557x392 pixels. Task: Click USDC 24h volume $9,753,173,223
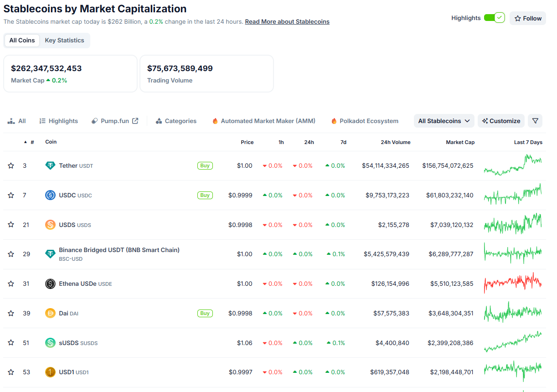pos(387,195)
